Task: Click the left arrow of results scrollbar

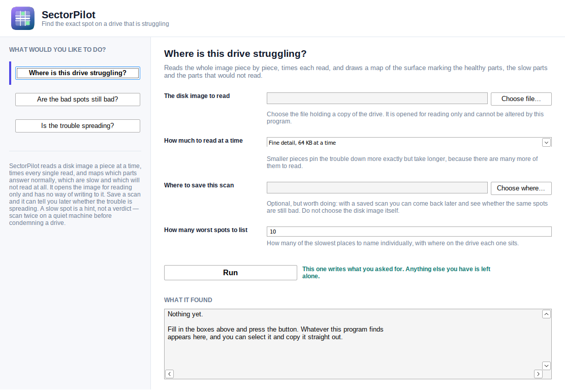Action: 169,374
